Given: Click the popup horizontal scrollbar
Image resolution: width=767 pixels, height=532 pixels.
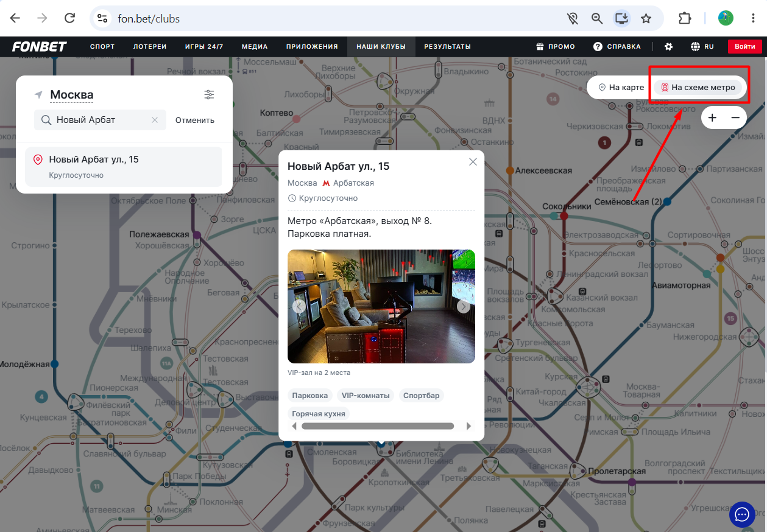Looking at the screenshot, I should point(378,426).
